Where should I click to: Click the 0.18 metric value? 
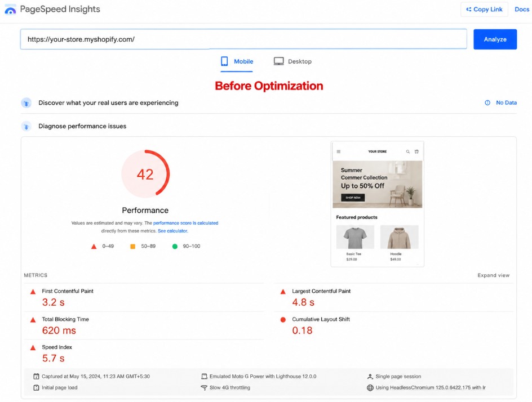coord(302,330)
